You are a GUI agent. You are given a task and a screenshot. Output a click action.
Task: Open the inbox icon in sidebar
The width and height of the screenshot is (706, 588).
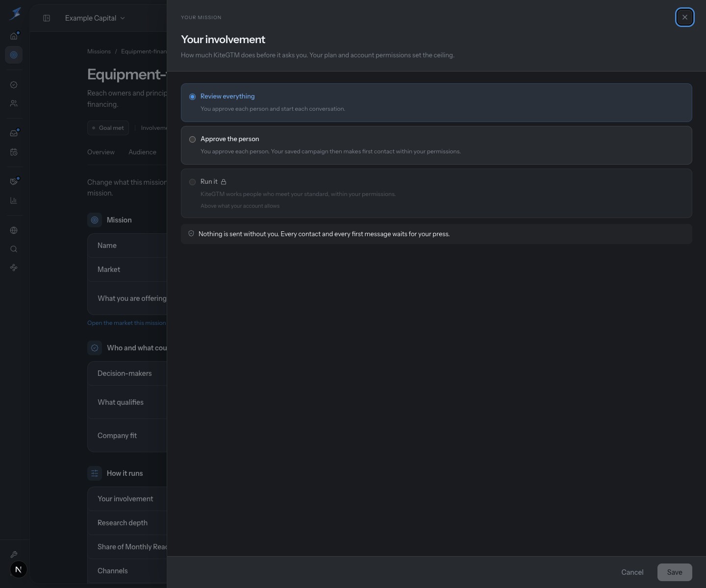14,133
